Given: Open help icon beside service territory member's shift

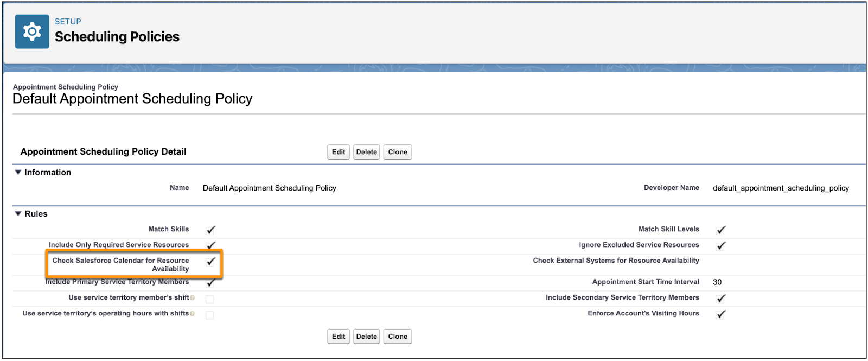Looking at the screenshot, I should click(x=192, y=298).
